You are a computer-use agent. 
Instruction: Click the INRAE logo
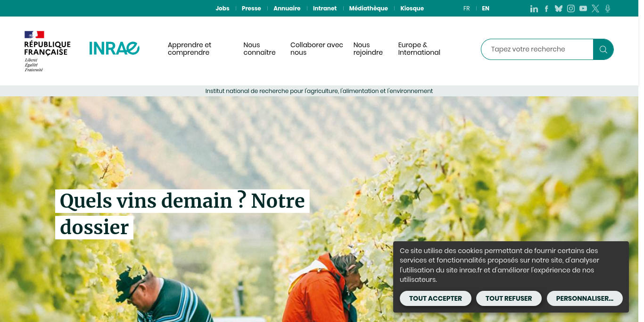[115, 48]
